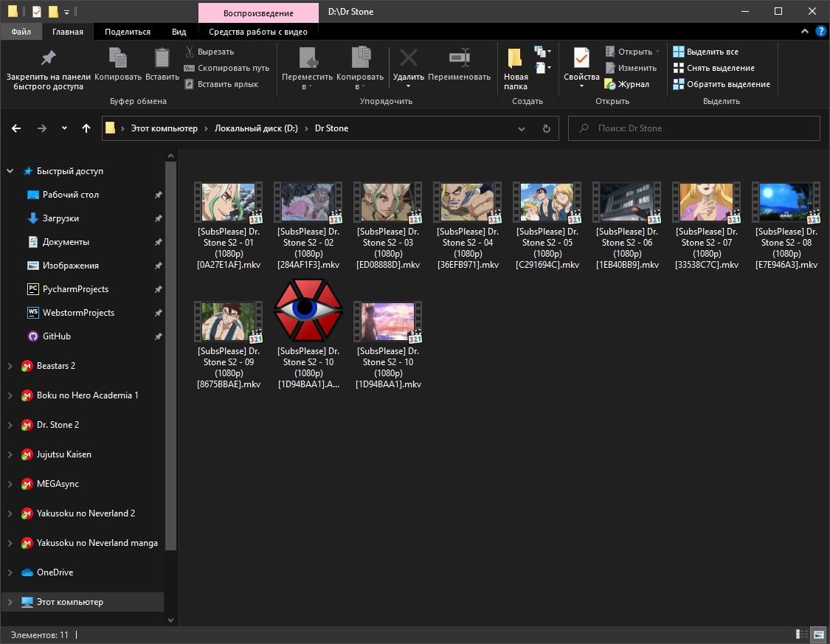Expand Этот компьютер tree node
Image resolution: width=830 pixels, height=644 pixels.
(10, 602)
